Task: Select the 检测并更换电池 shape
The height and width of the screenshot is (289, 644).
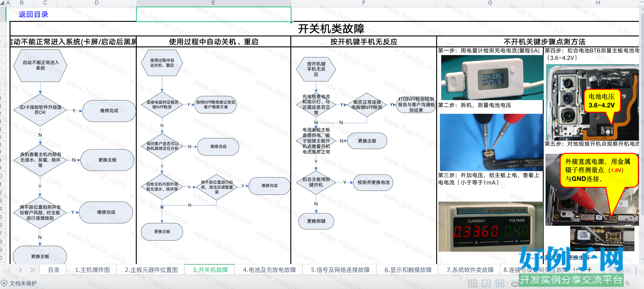Action: tap(373, 183)
